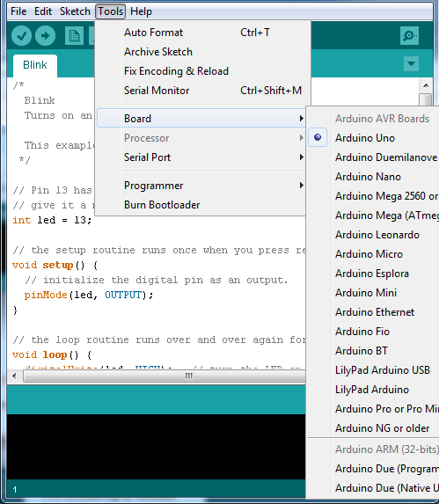Click the New sketch icon
The image size is (439, 504).
coord(74,36)
